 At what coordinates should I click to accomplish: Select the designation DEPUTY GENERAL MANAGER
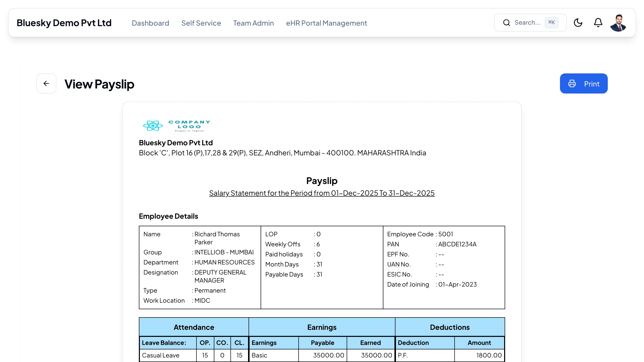pyautogui.click(x=220, y=276)
